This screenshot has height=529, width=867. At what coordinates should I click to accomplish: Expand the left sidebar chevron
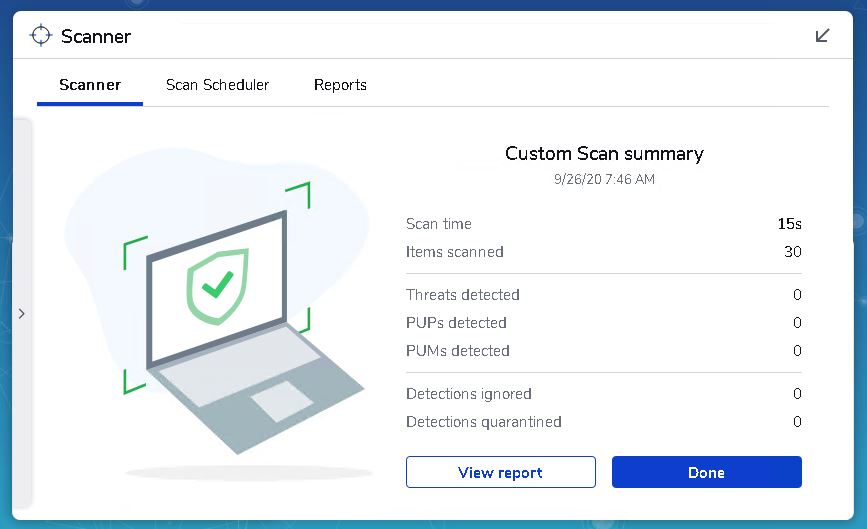[x=22, y=314]
